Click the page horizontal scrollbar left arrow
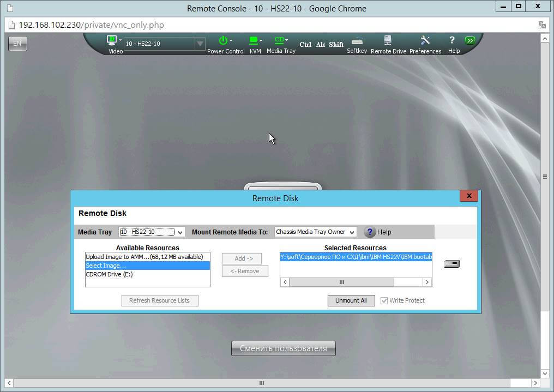 tap(9, 383)
